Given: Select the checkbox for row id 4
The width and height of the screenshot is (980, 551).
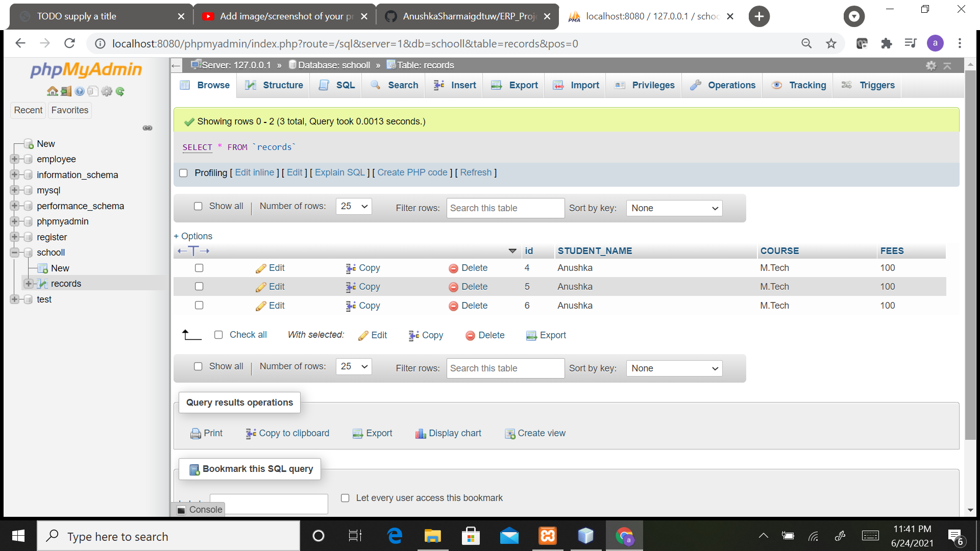Looking at the screenshot, I should (199, 268).
